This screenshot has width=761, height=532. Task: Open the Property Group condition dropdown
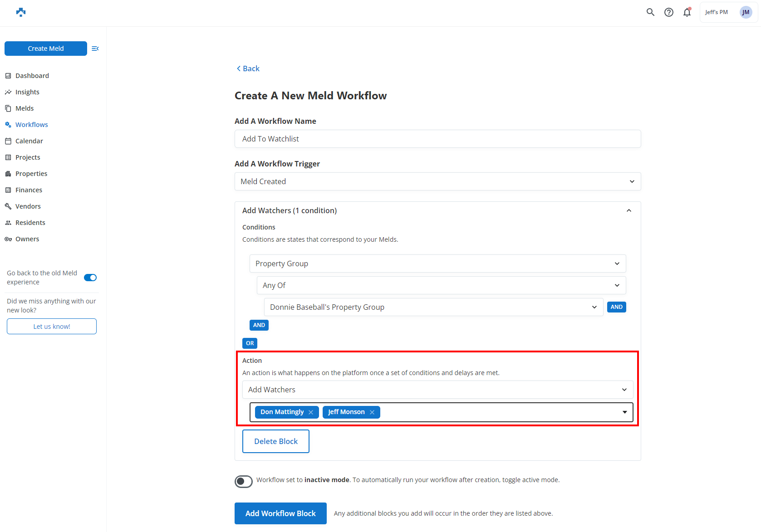pos(437,264)
